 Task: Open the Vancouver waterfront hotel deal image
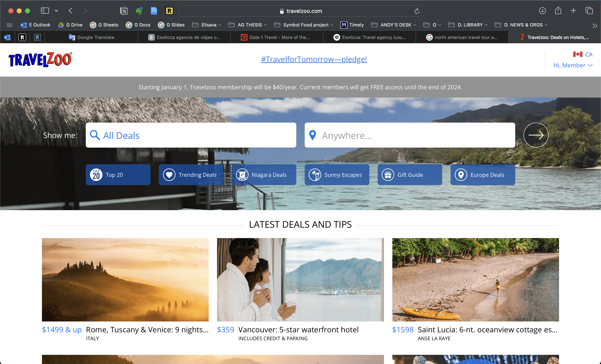[x=300, y=279]
